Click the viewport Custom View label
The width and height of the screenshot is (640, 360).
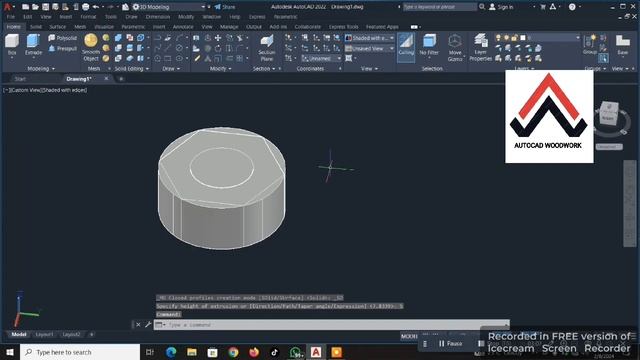25,90
